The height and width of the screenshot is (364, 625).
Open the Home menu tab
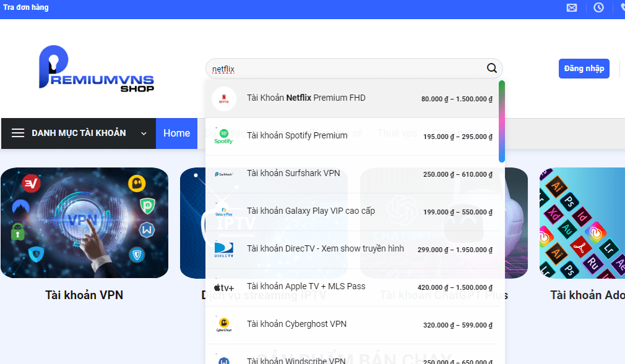176,133
